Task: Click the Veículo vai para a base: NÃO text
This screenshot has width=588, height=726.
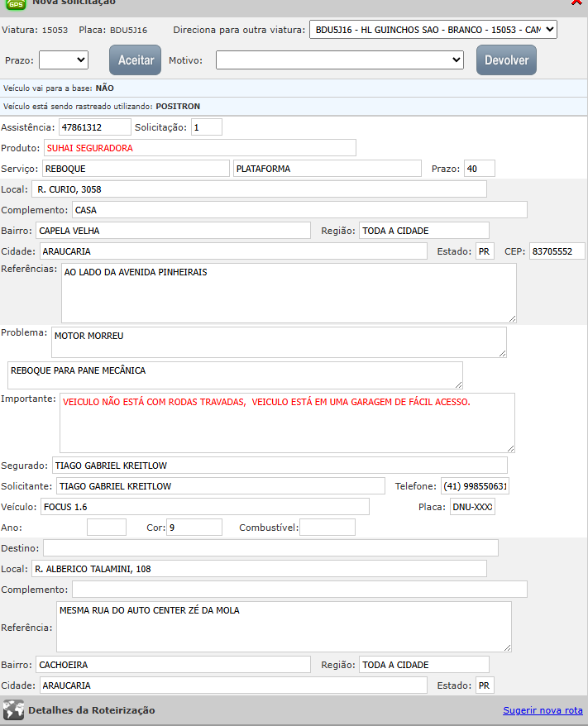Action: (x=59, y=88)
